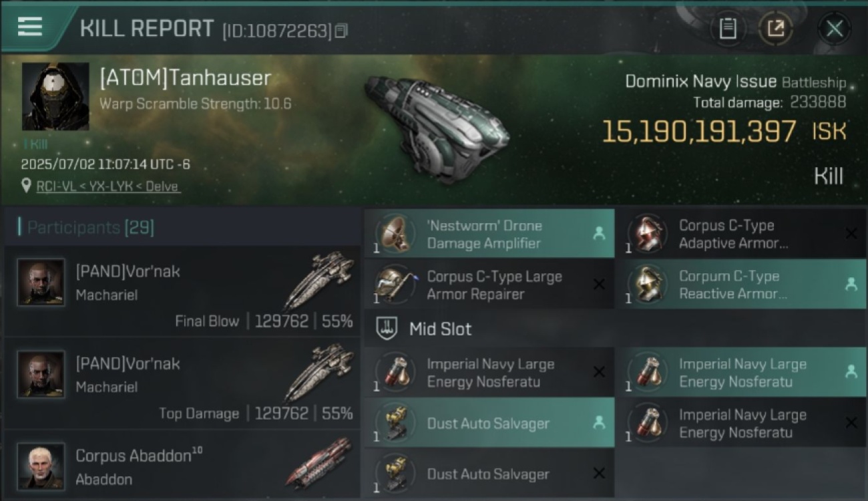The image size is (868, 501).
Task: Select Corpum C-Type Reactive Armor icon
Action: pyautogui.click(x=648, y=285)
